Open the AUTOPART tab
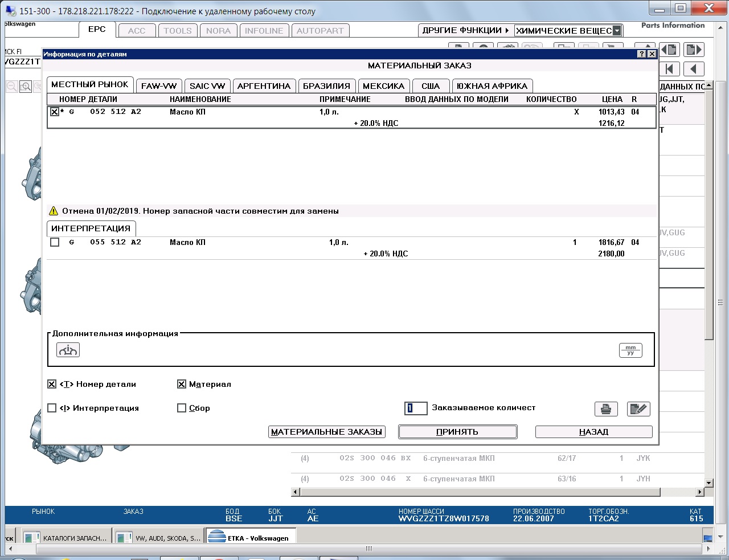This screenshot has height=560, width=729. point(320,31)
